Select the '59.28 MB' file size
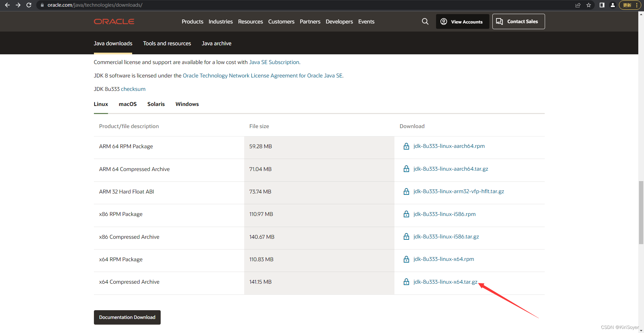This screenshot has width=644, height=333. [x=261, y=147]
